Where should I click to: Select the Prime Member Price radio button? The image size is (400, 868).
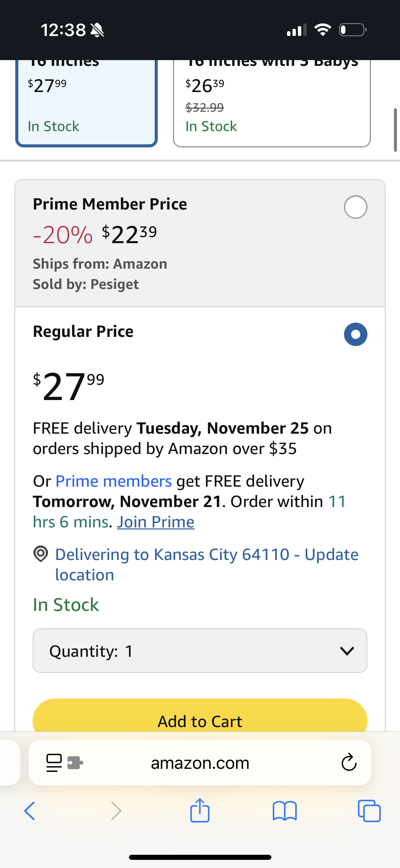(x=355, y=207)
